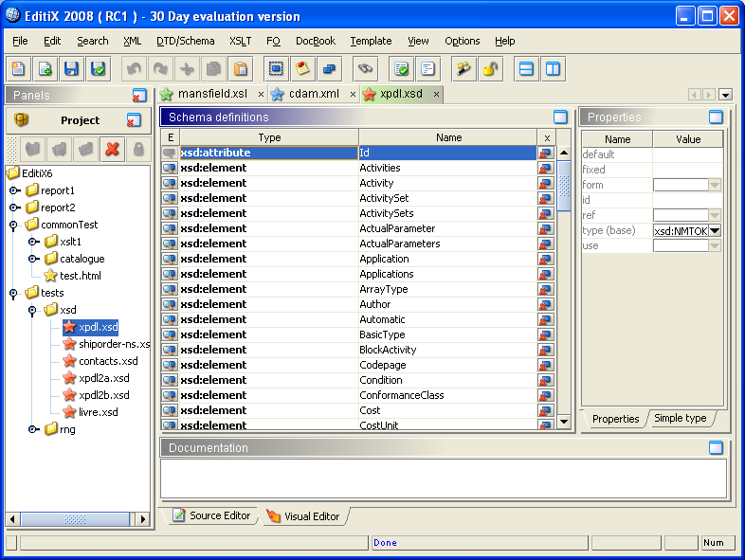Click the Undo arrow toolbar icon
This screenshot has width=745, height=560.
point(134,69)
